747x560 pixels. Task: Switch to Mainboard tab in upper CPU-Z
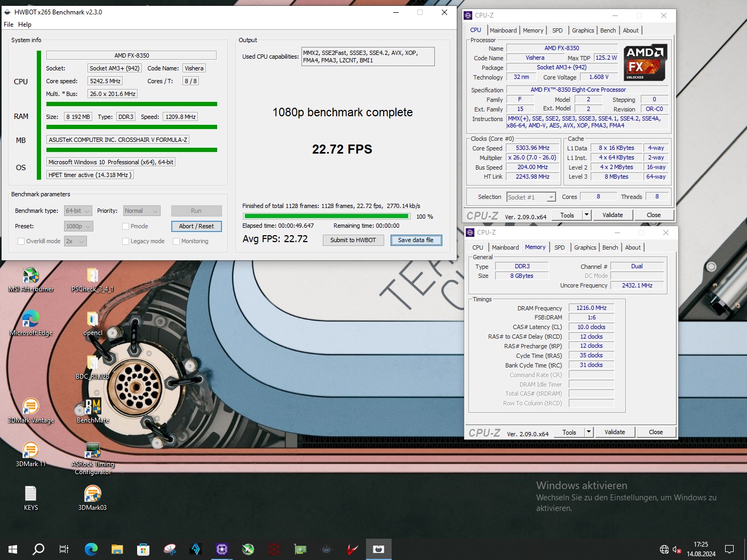pos(503,30)
